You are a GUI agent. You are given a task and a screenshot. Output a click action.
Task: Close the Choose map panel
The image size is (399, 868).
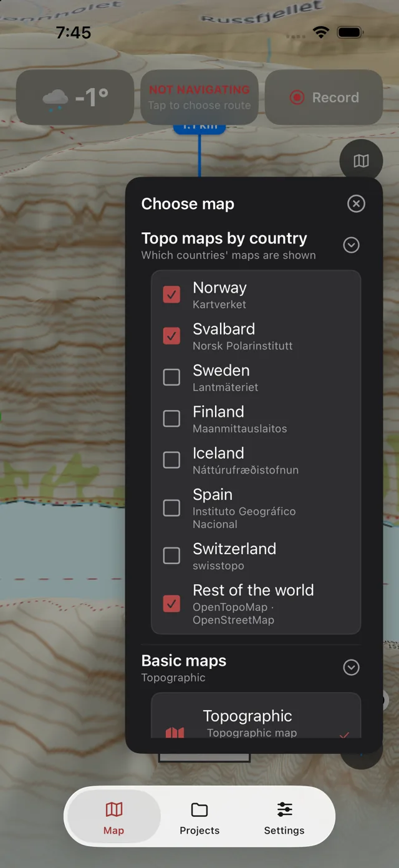(356, 203)
